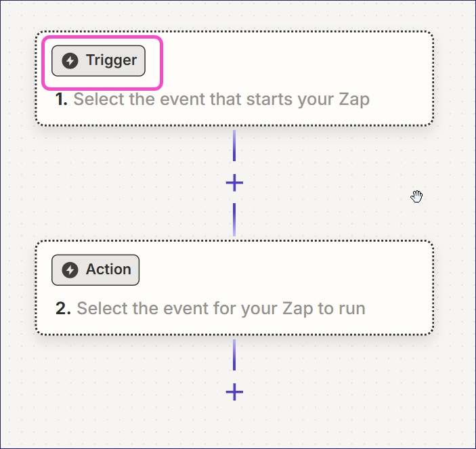This screenshot has height=449, width=476.
Task: Select the Action step card's empty right area
Action: 339,271
